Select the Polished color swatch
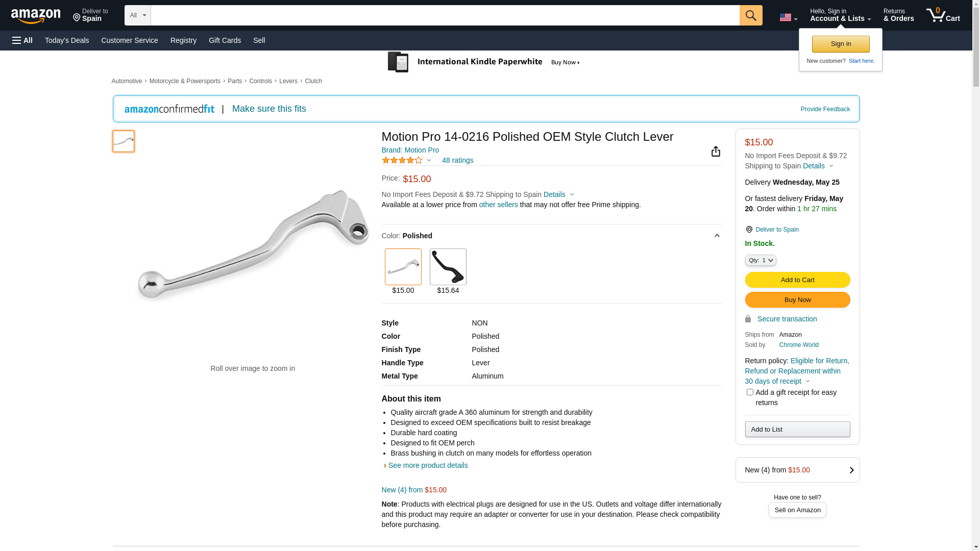Viewport: 980px width, 551px height. (403, 267)
